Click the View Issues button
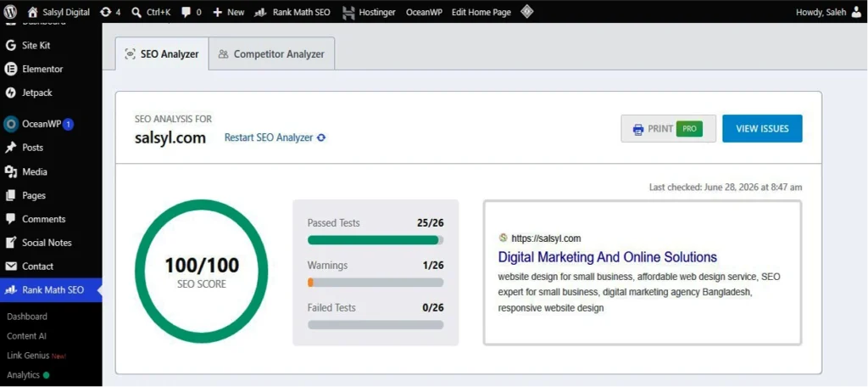868x387 pixels. (x=762, y=129)
